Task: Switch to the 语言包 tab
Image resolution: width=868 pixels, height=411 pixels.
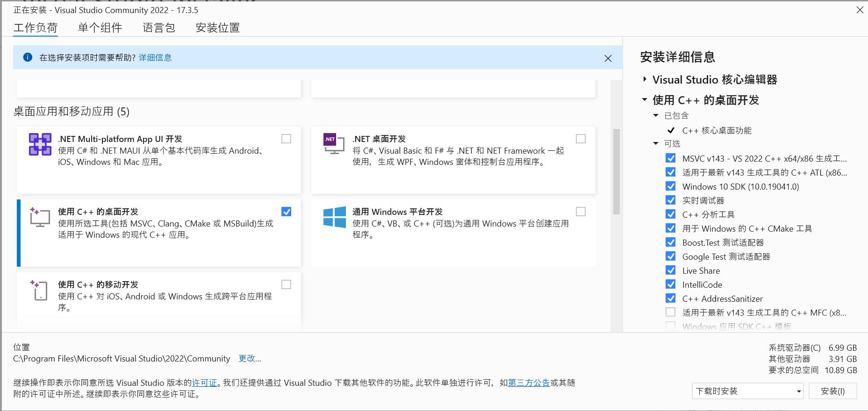Action: [x=159, y=28]
